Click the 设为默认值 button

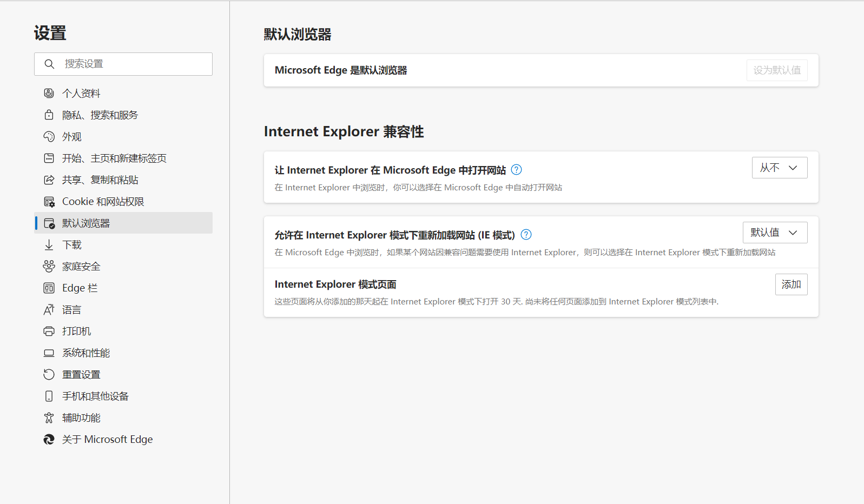point(777,70)
